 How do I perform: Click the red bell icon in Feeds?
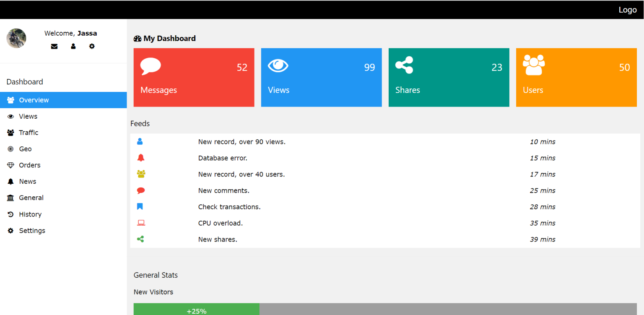[x=141, y=158]
